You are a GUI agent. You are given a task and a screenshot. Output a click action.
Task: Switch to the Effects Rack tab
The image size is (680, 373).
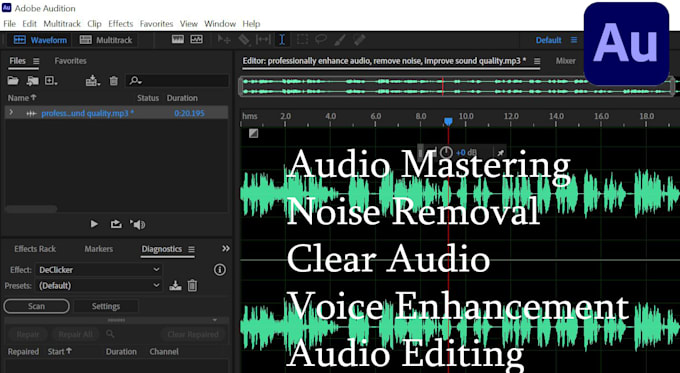click(35, 249)
